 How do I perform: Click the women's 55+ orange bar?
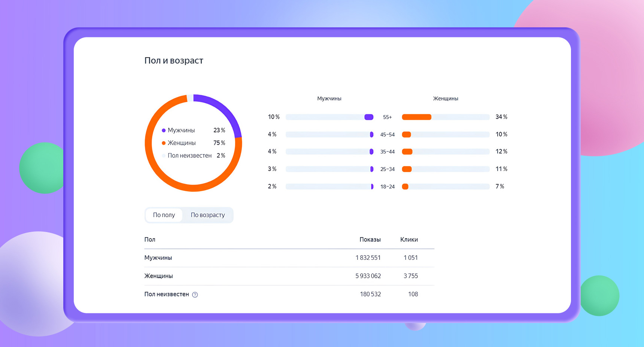pyautogui.click(x=417, y=117)
